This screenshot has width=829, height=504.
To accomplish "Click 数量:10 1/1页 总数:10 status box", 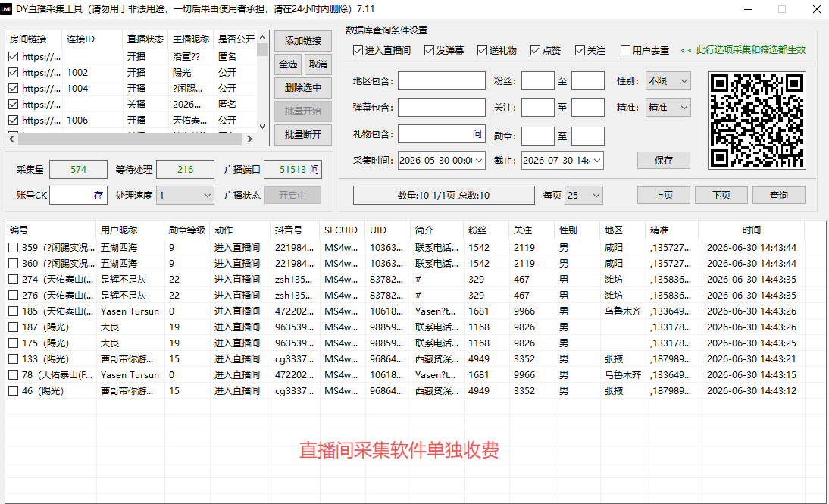I will 443,195.
